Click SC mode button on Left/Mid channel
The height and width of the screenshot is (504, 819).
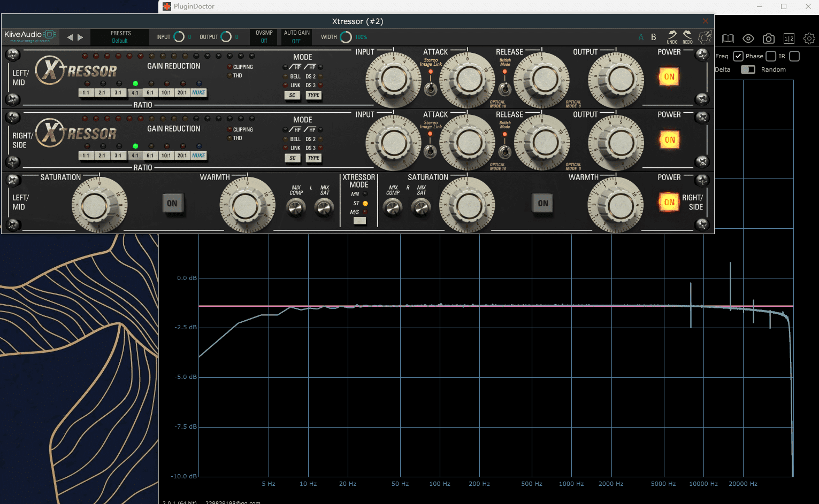click(x=292, y=95)
